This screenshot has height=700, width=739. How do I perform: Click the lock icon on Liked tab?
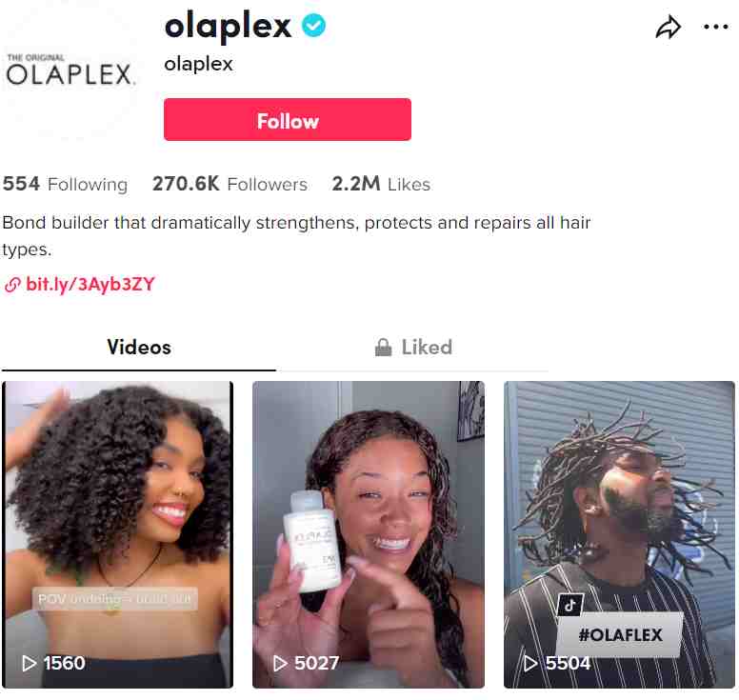[x=383, y=348]
